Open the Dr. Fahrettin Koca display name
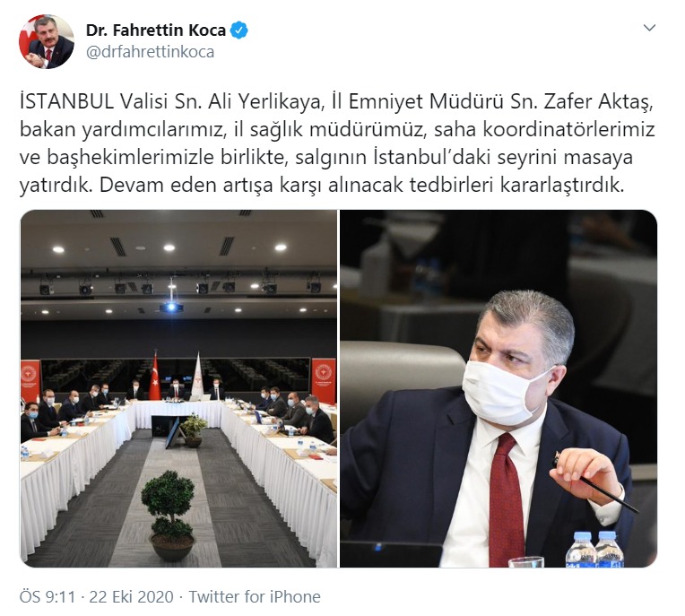Viewport: 685px width, 616px height. point(155,30)
